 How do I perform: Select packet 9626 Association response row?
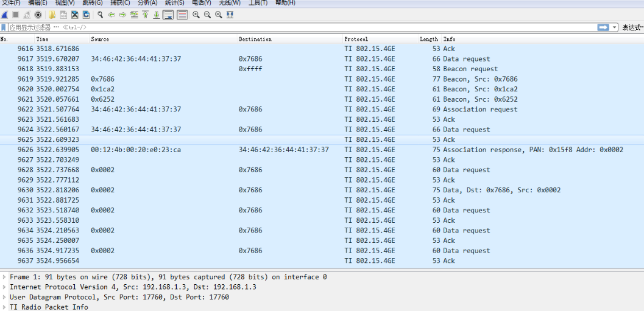(x=322, y=150)
